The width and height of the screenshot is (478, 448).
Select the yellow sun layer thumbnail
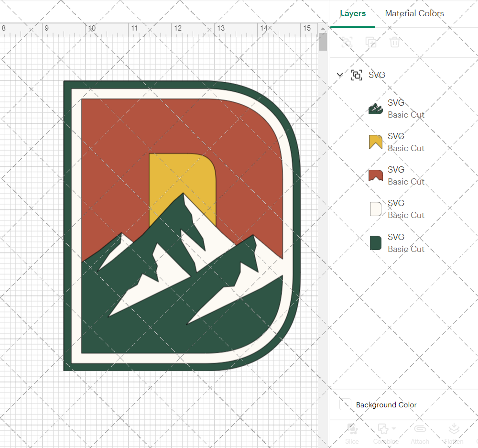click(376, 142)
